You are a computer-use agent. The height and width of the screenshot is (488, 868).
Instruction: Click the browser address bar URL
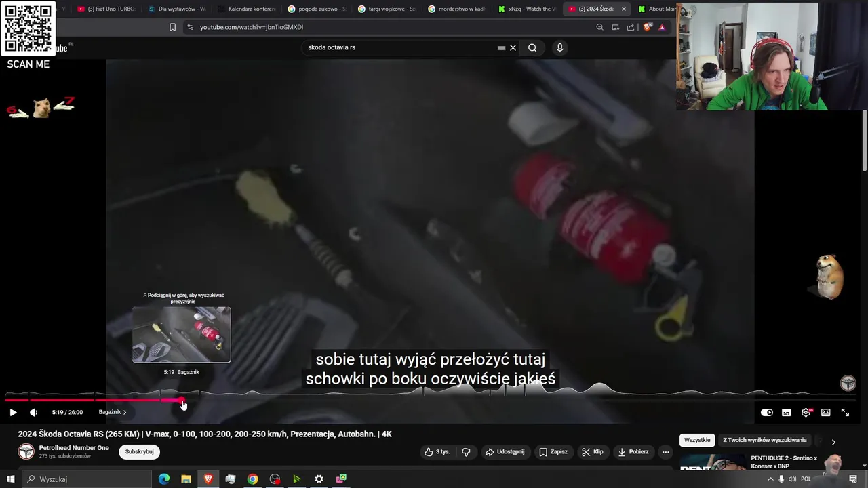click(x=252, y=27)
